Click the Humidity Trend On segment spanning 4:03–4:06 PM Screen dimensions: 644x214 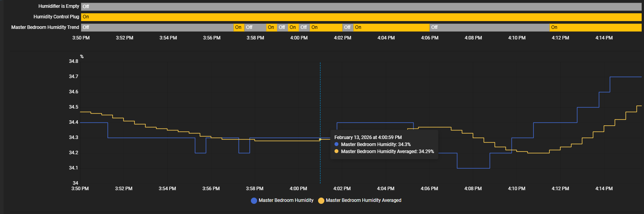pos(392,27)
